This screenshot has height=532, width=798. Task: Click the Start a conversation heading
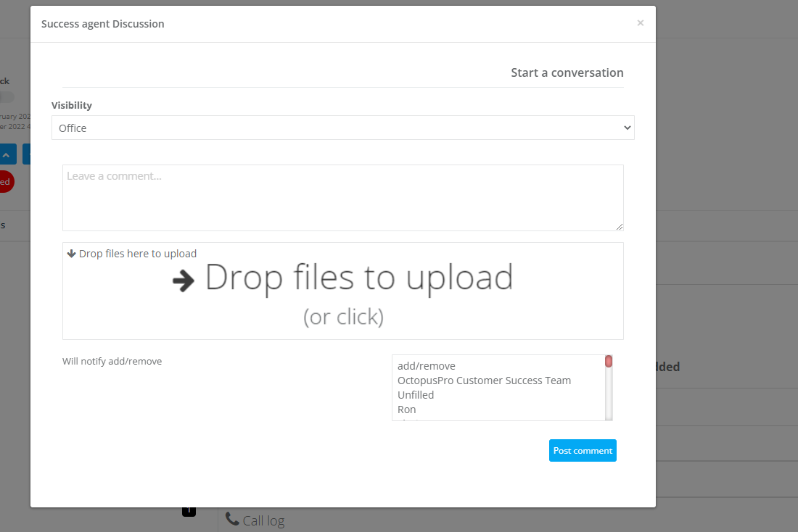click(567, 72)
